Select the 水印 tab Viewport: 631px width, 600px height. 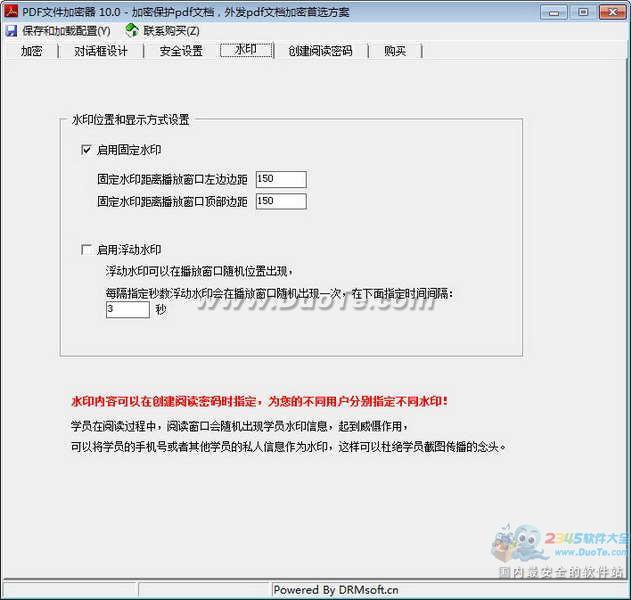(246, 51)
